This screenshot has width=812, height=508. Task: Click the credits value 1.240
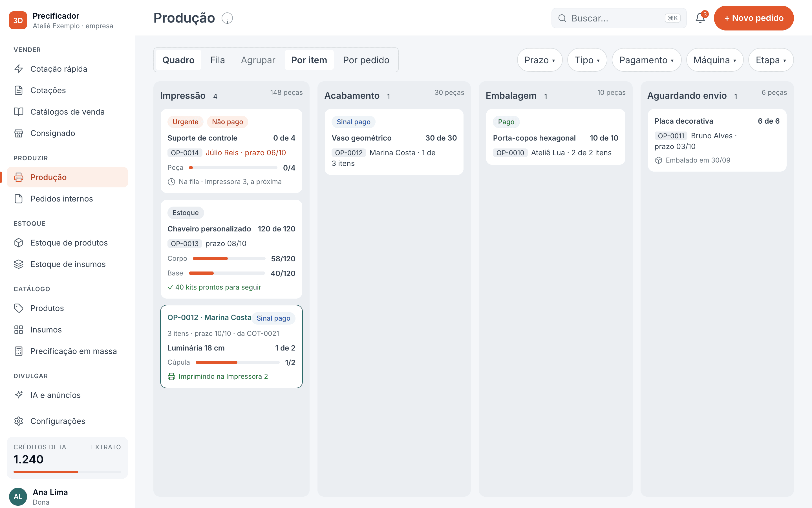pyautogui.click(x=28, y=460)
